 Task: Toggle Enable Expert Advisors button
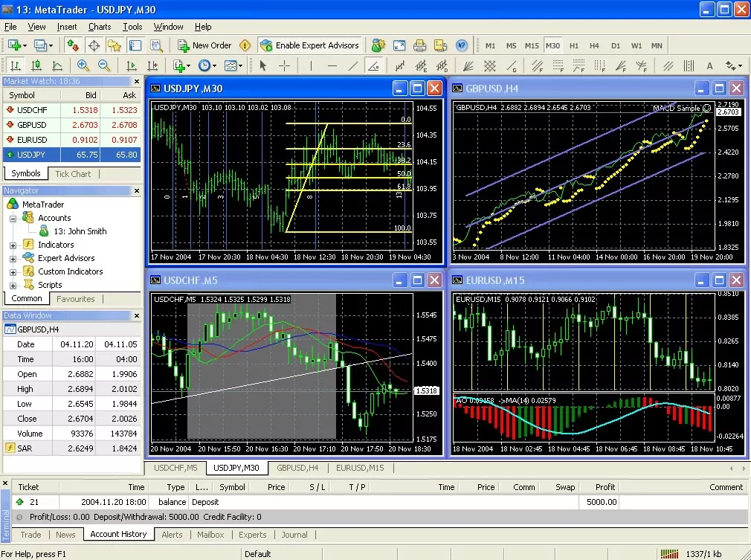point(309,45)
